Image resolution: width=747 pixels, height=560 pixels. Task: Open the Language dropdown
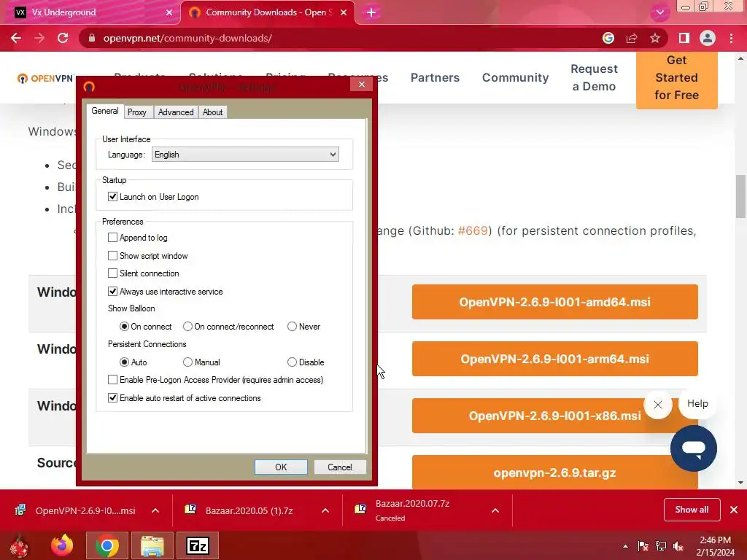(x=245, y=155)
